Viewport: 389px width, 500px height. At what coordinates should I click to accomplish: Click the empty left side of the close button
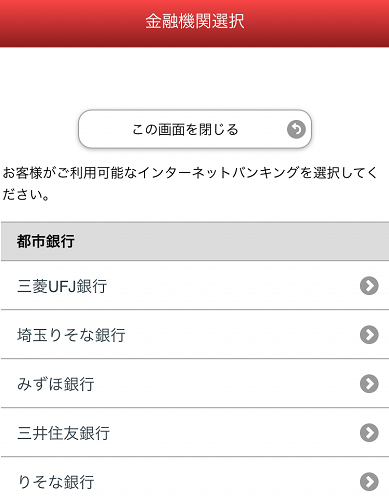tap(105, 129)
